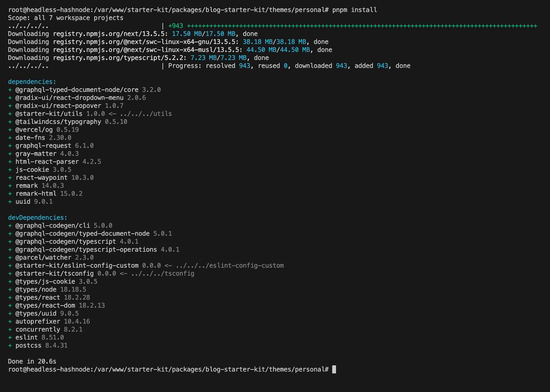Click the autoprefixer package entry

click(x=52, y=322)
